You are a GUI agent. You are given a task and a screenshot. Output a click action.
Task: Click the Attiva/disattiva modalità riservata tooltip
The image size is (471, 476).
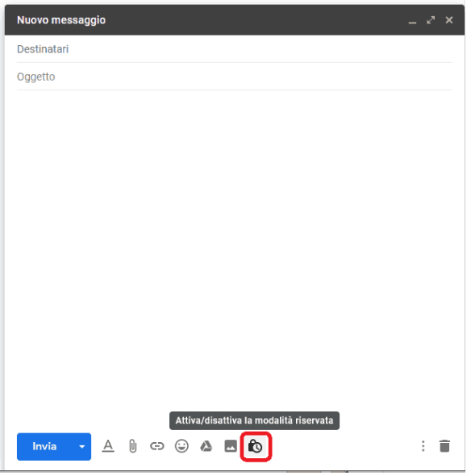(254, 420)
